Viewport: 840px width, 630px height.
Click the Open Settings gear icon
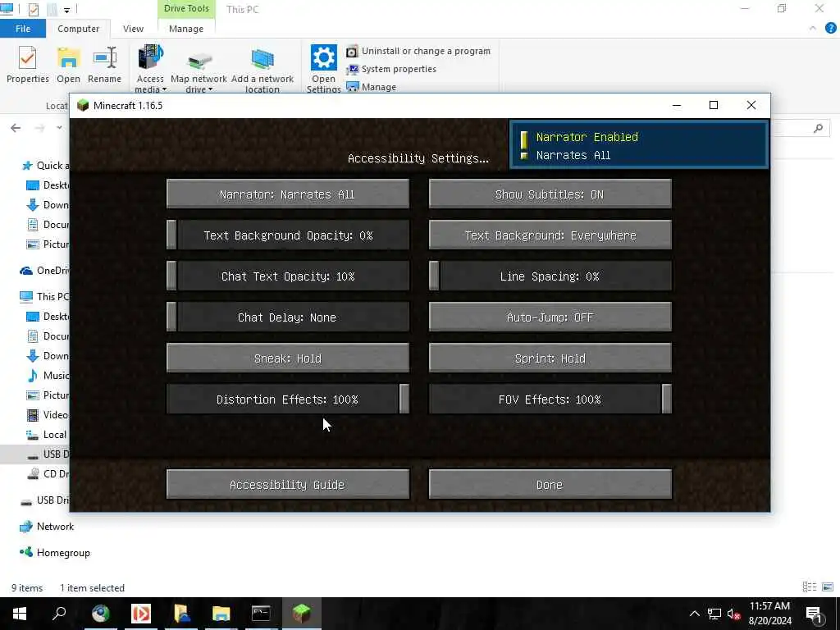click(x=323, y=69)
